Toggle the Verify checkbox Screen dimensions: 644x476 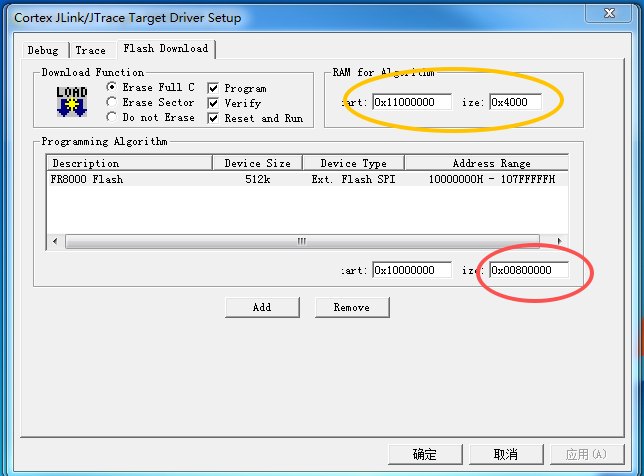pos(213,103)
